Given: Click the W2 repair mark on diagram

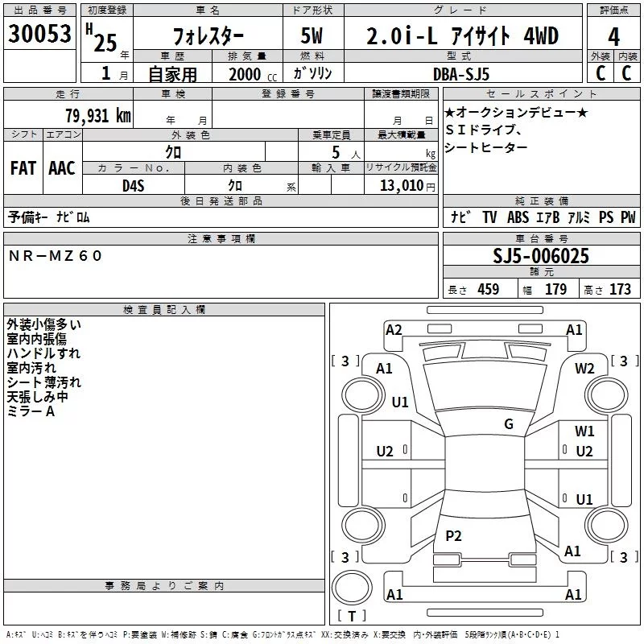Looking at the screenshot, I should 584,368.
